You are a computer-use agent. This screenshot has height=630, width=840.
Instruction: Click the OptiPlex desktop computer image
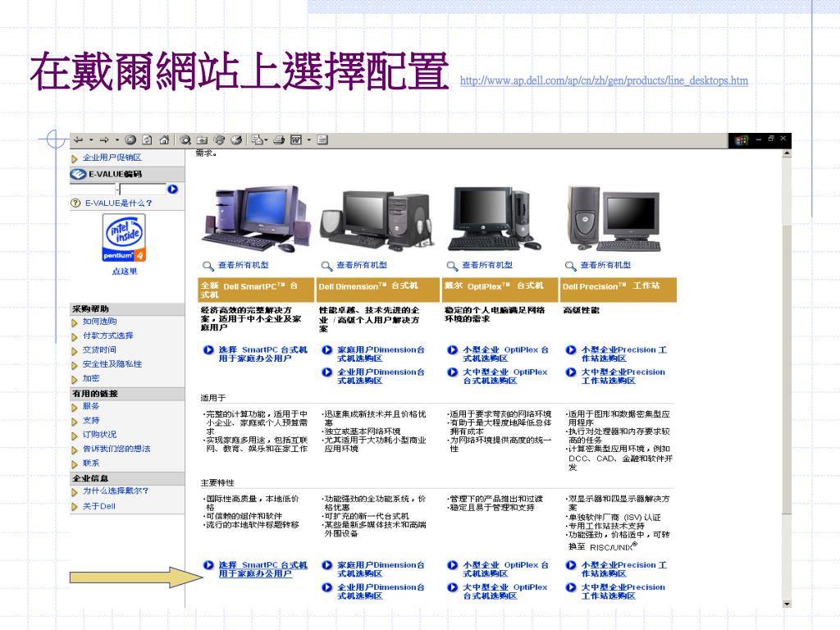494,218
